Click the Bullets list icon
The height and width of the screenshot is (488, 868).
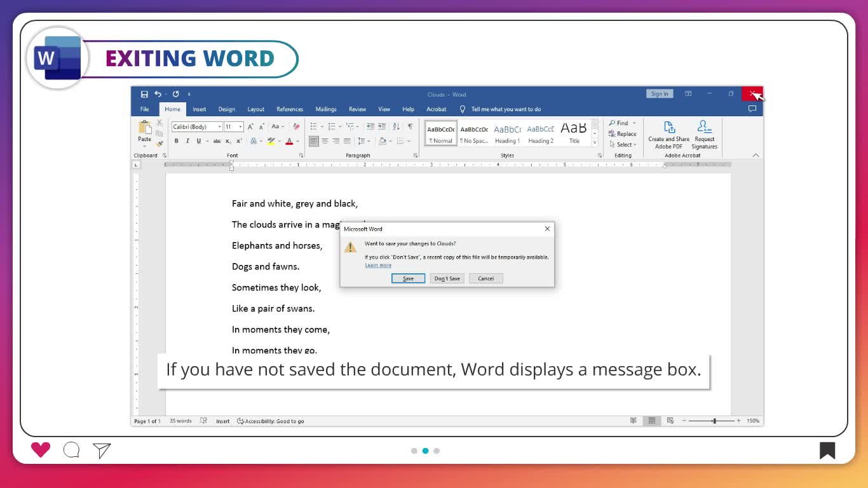click(x=313, y=126)
